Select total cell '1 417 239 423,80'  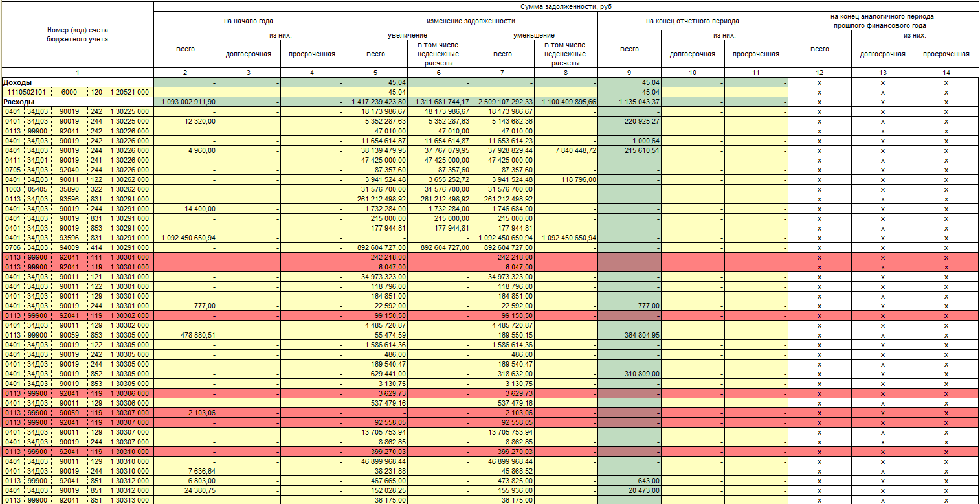(x=375, y=102)
